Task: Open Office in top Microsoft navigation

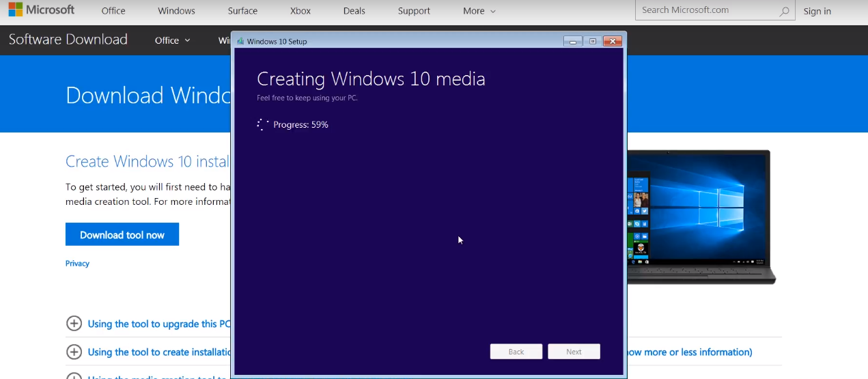Action: 113,11
